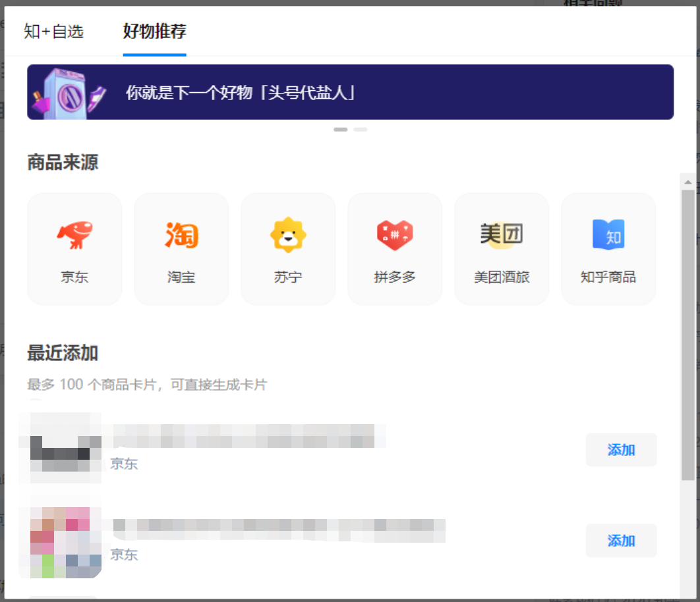Open the 头号代盐人 promotional banner
The width and height of the screenshot is (700, 602).
click(x=350, y=92)
